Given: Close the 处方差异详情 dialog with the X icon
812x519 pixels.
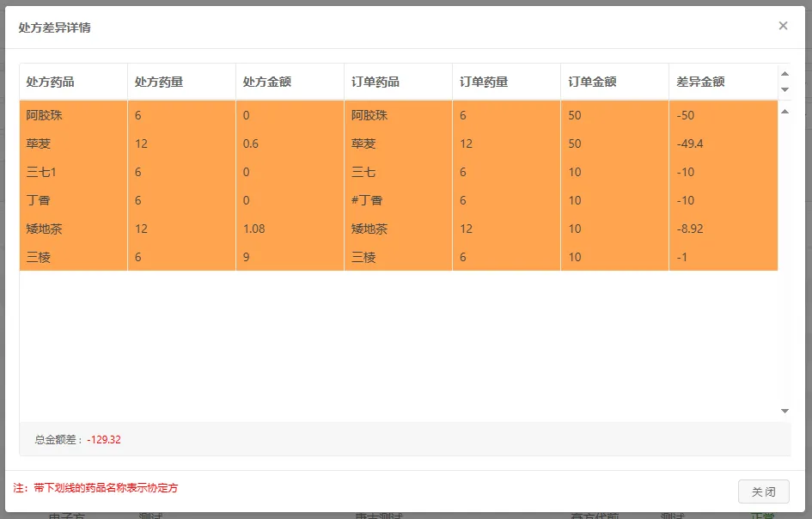Looking at the screenshot, I should (x=783, y=26).
